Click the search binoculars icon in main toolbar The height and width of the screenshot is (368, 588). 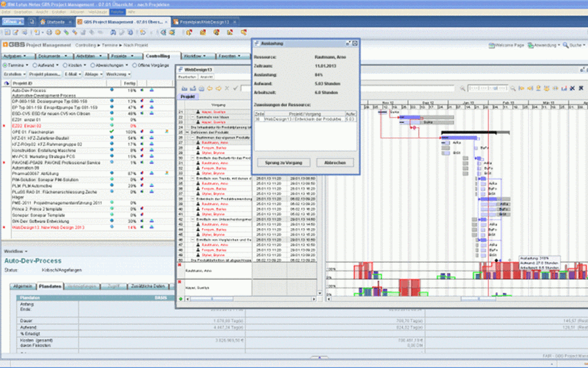113,33
